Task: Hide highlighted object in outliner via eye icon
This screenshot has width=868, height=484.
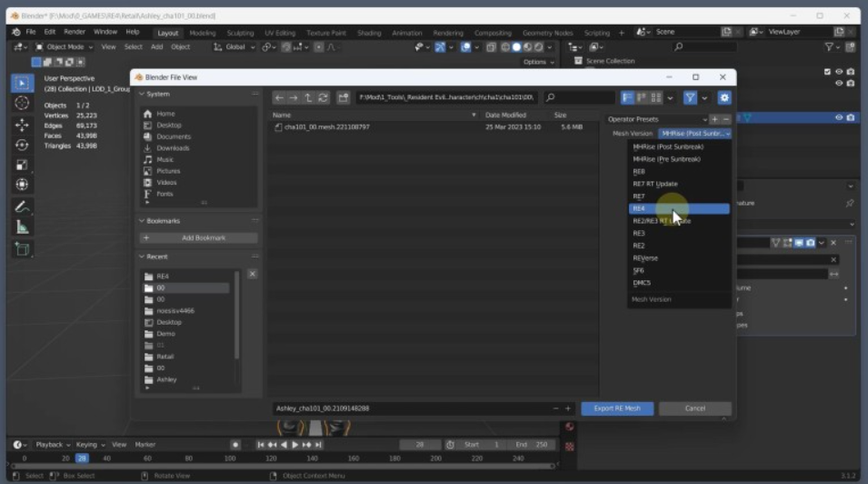Action: pyautogui.click(x=839, y=117)
